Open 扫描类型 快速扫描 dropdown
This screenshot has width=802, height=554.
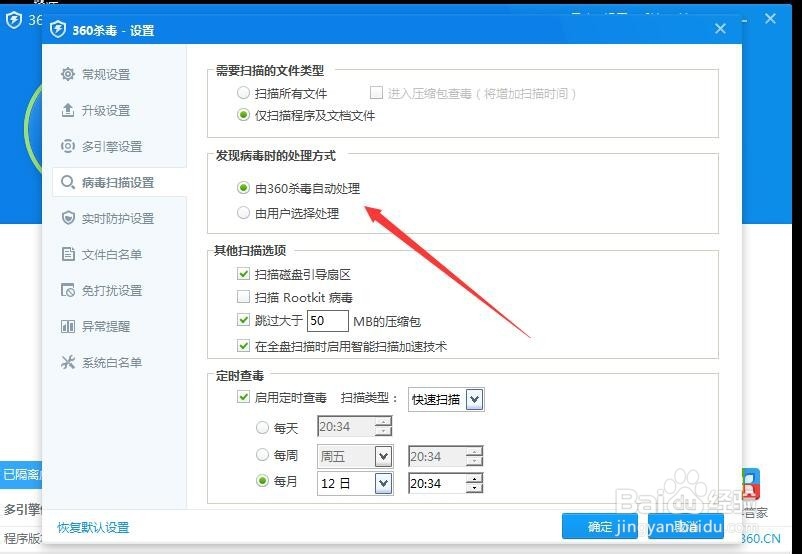pos(446,400)
